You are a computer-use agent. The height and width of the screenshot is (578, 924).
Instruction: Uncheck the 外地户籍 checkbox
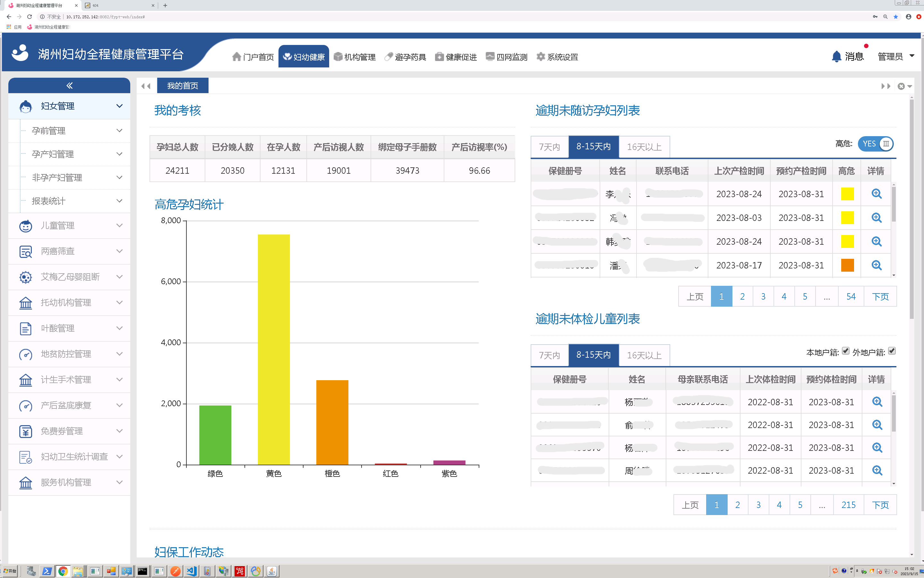tap(892, 351)
